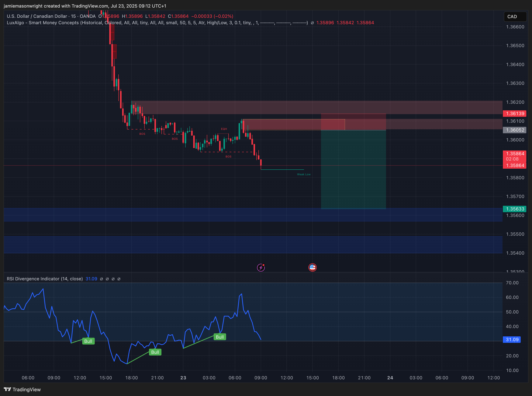This screenshot has width=532, height=396.
Task: Open the US flag economic event icon
Action: click(313, 267)
